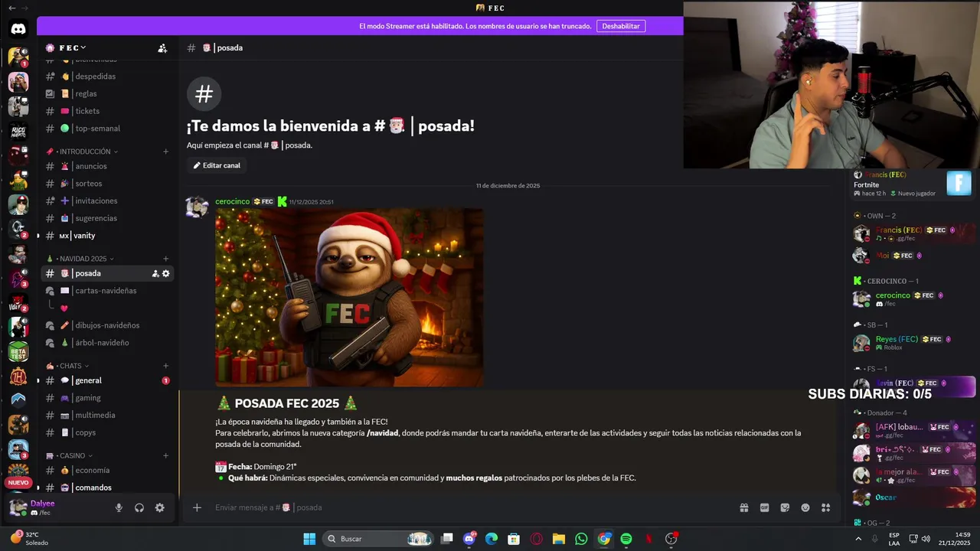Open GIF picker in message bar
Viewport: 980px width, 551px height.
(764, 507)
